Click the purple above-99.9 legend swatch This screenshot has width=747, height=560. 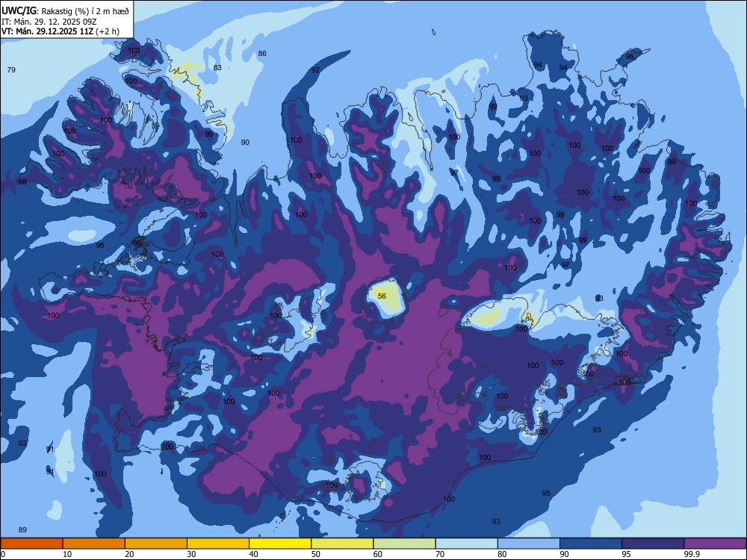(715, 544)
